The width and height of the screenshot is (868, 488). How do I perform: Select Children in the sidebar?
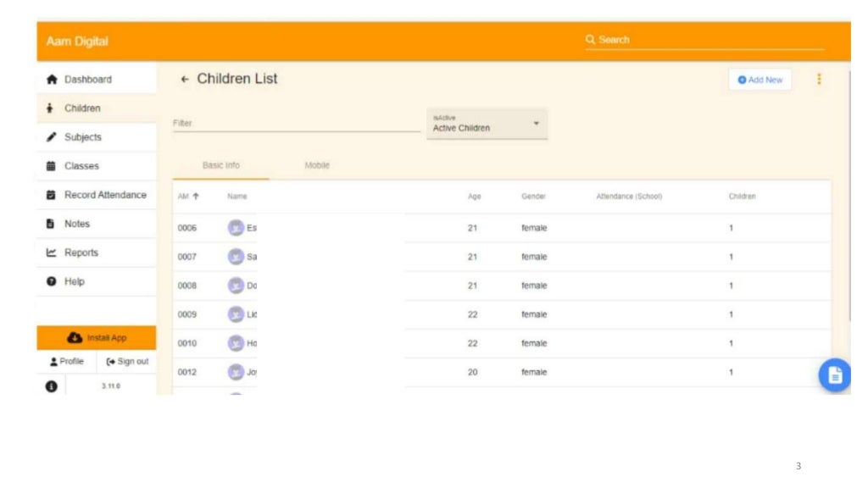[x=97, y=108]
